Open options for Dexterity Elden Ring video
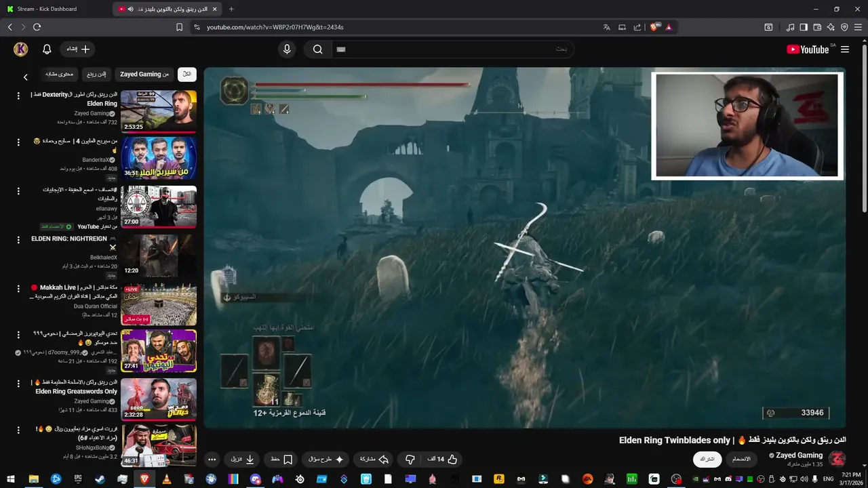This screenshot has width=868, height=488. pos(18,95)
